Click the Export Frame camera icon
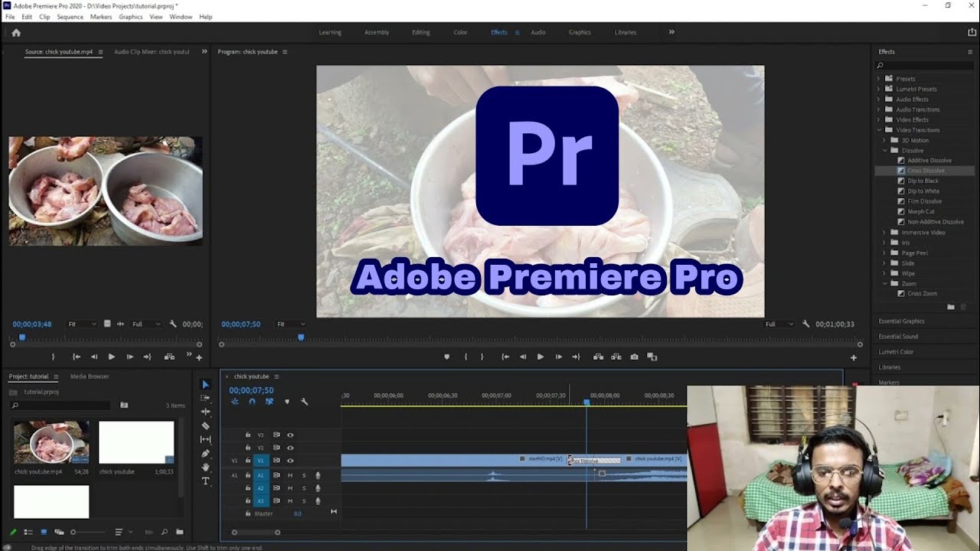Screen dimensions: 980x551 coord(634,357)
